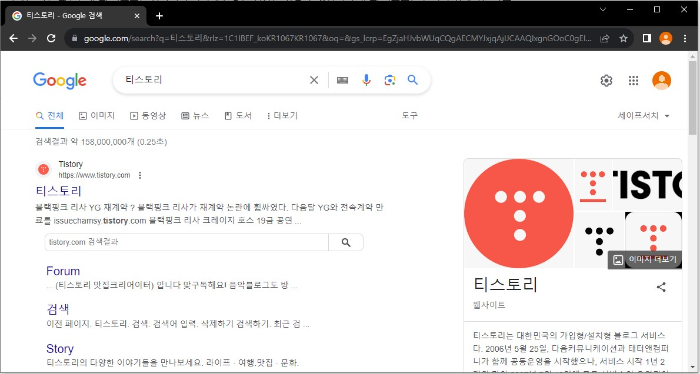Switch to the 동영상 tab

pos(148,116)
